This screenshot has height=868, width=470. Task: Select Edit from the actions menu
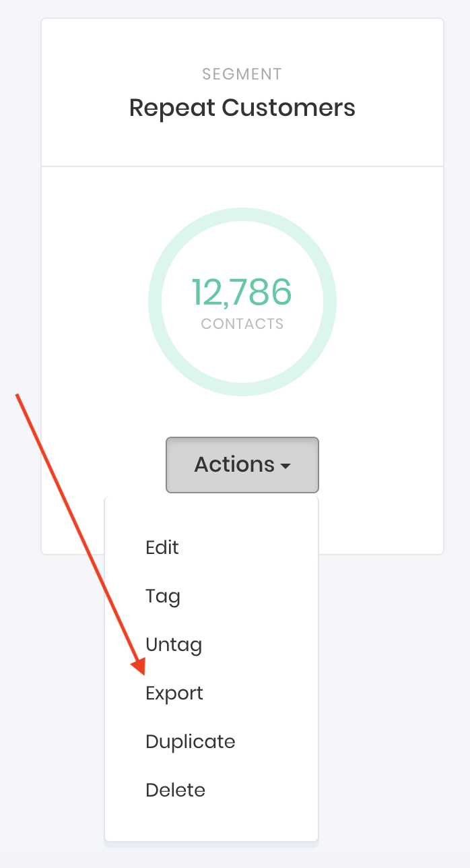coord(162,547)
